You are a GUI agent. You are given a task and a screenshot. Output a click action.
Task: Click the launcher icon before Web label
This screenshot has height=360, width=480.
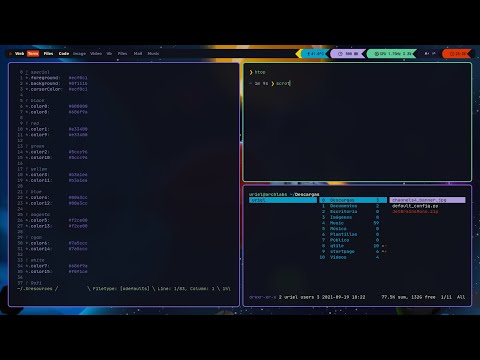coord(10,53)
